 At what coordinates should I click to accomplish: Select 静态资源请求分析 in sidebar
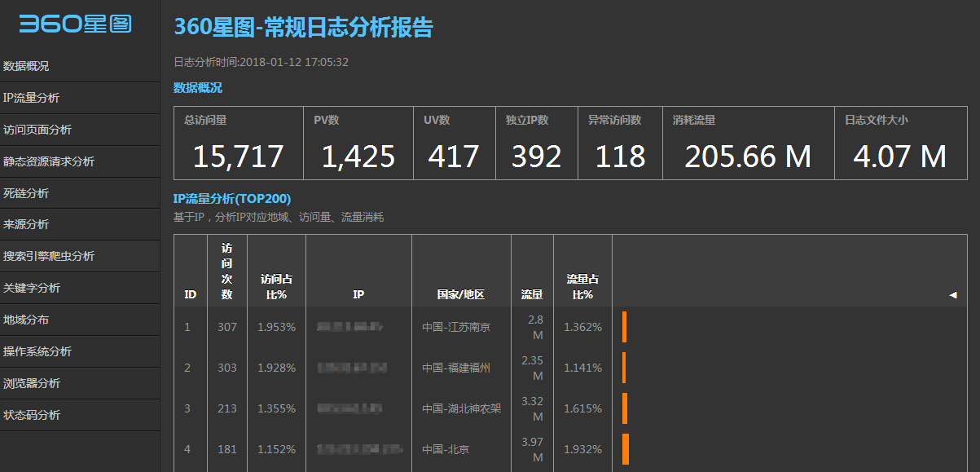pos(80,161)
